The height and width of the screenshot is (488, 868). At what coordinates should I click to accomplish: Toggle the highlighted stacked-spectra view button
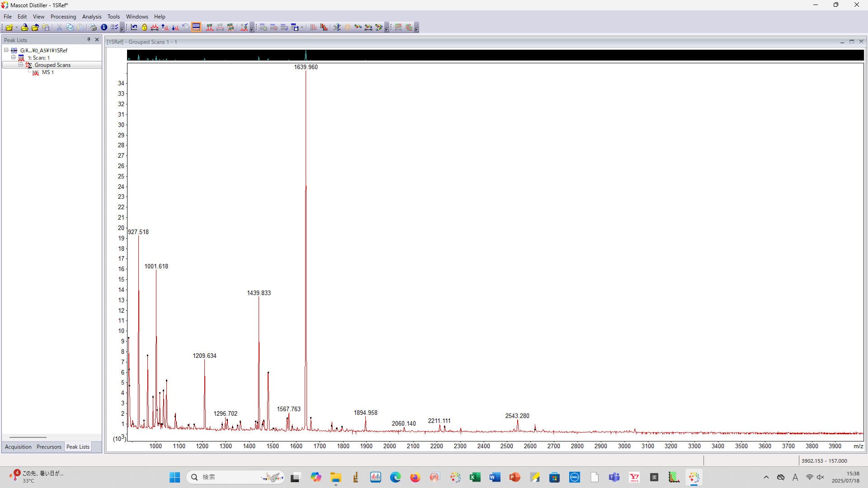pyautogui.click(x=196, y=28)
